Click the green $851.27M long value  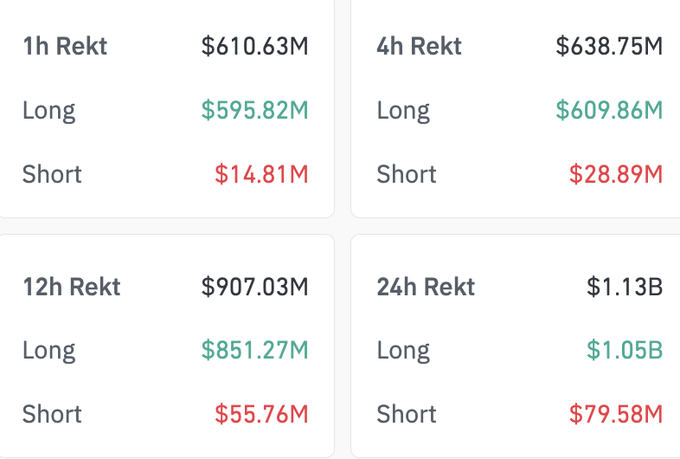[255, 350]
